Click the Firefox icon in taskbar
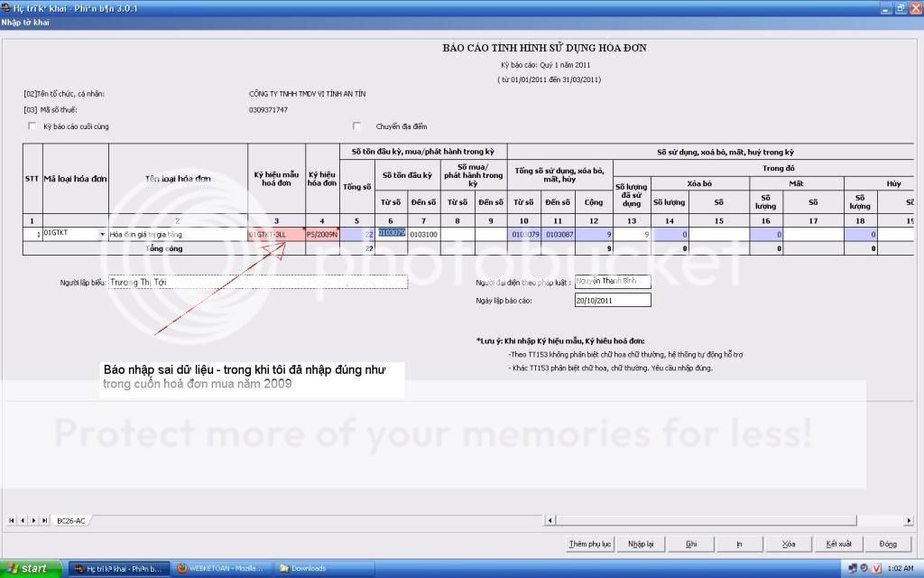The height and width of the screenshot is (578, 924). pyautogui.click(x=181, y=568)
